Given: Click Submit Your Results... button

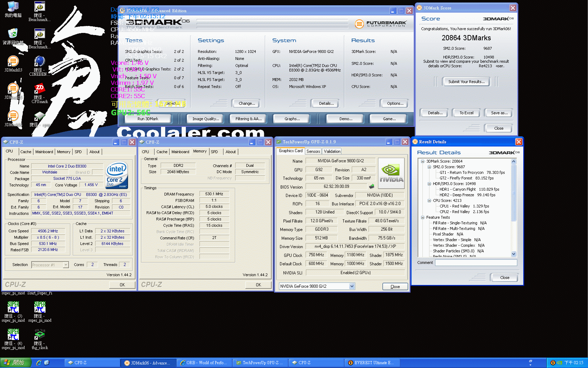Looking at the screenshot, I should click(467, 82).
